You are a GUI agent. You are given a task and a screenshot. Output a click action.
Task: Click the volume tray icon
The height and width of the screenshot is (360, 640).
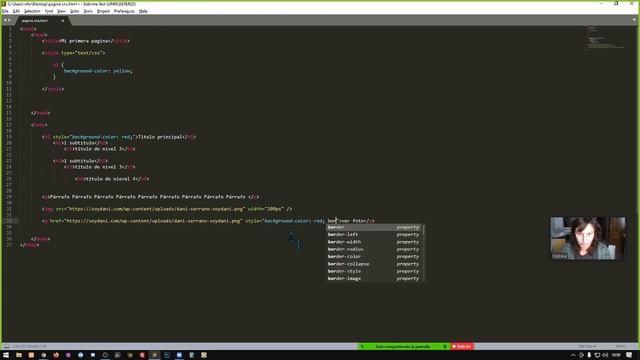(x=605, y=356)
